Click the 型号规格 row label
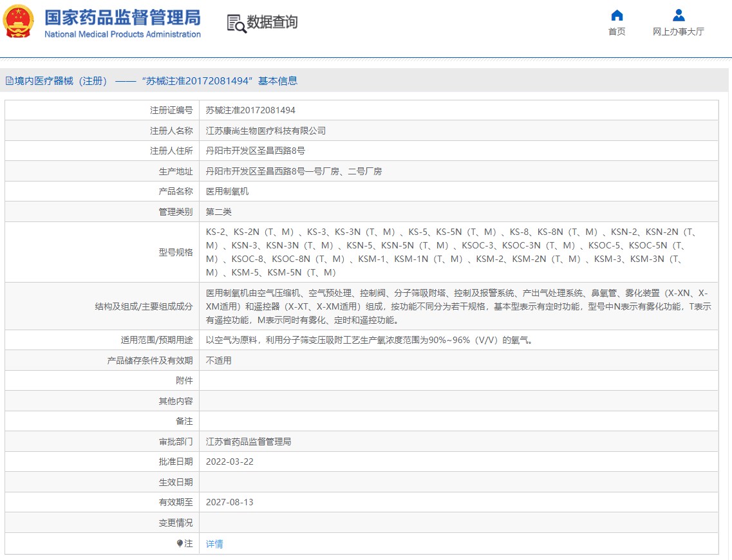This screenshot has width=732, height=560. click(176, 252)
